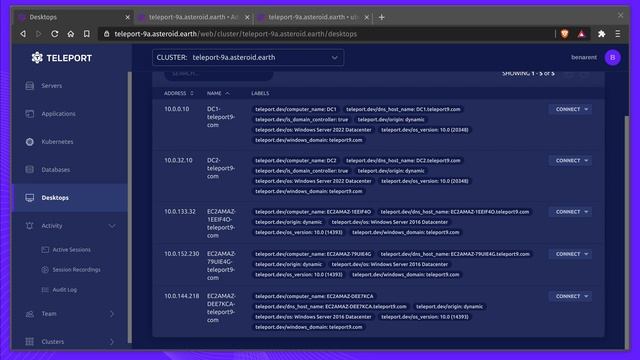This screenshot has width=640, height=360.
Task: Open Brave rewards triangle icon
Action: pos(582,34)
